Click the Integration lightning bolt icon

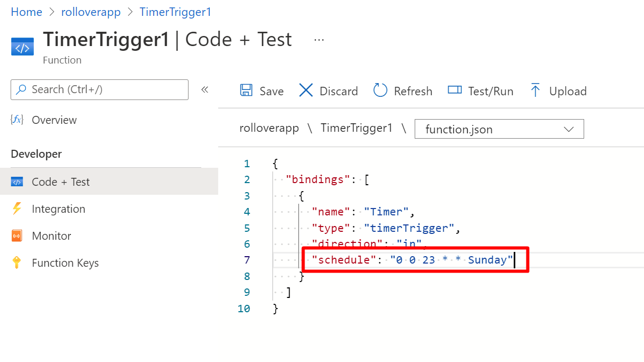(x=17, y=209)
